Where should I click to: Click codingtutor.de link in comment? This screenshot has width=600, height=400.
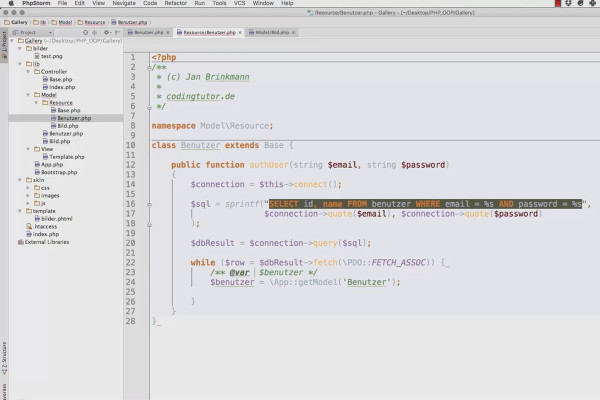click(x=201, y=96)
